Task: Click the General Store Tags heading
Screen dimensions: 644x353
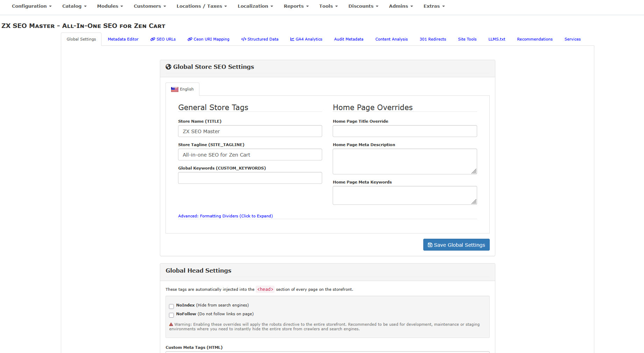Action: [213, 107]
